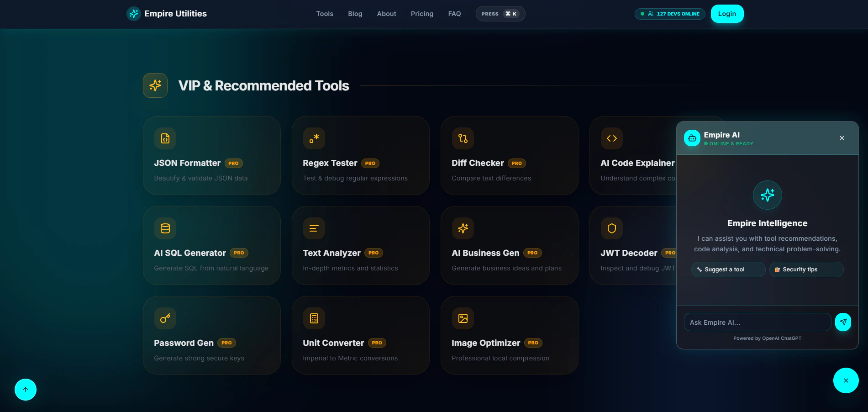Click the Login button
Screen dimensions: 868x412
(x=726, y=13)
